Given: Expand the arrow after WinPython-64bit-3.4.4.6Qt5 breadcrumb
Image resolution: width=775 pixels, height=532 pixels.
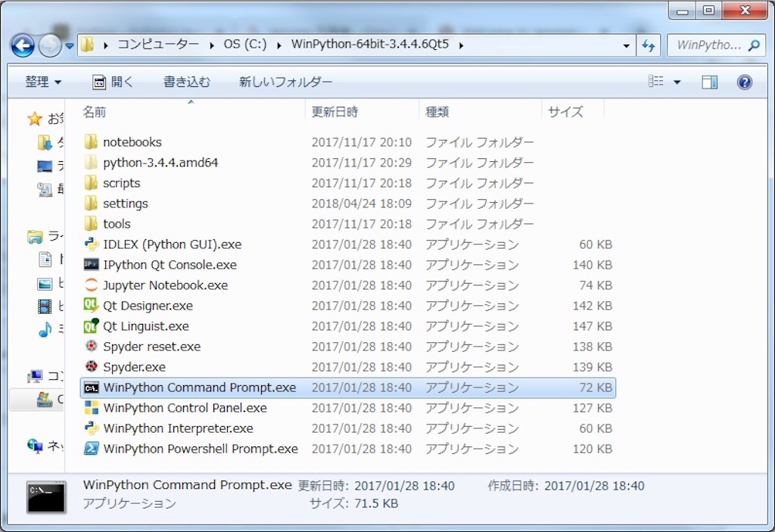Looking at the screenshot, I should pyautogui.click(x=461, y=45).
